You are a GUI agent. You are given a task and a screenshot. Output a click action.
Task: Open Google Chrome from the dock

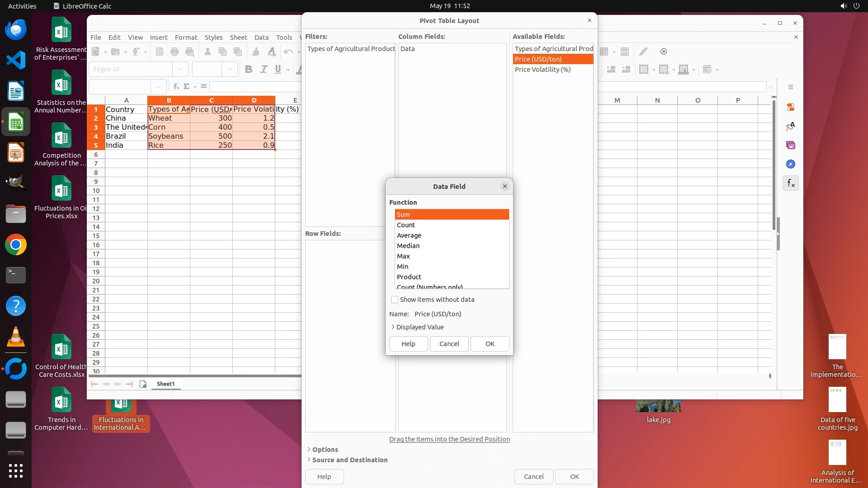16,245
